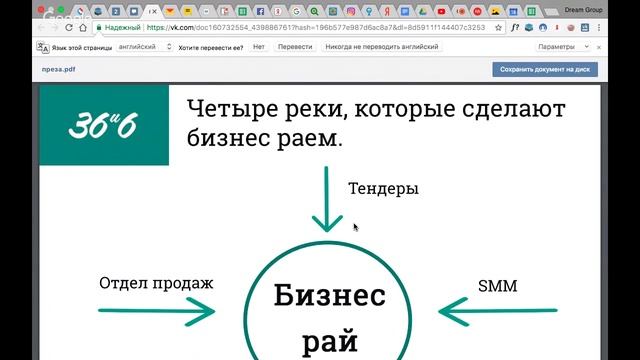
Task: Open the Параметры dropdown
Action: [x=563, y=47]
